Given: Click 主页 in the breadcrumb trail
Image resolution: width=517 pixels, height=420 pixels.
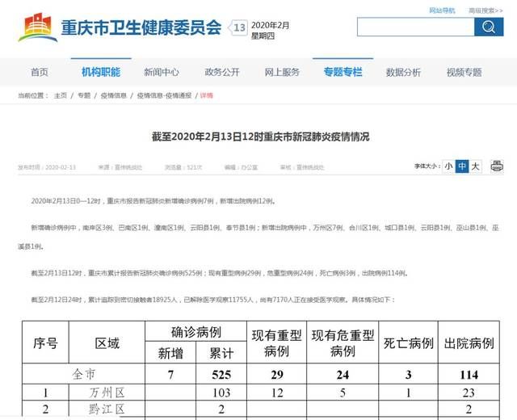Looking at the screenshot, I should click(61, 95).
